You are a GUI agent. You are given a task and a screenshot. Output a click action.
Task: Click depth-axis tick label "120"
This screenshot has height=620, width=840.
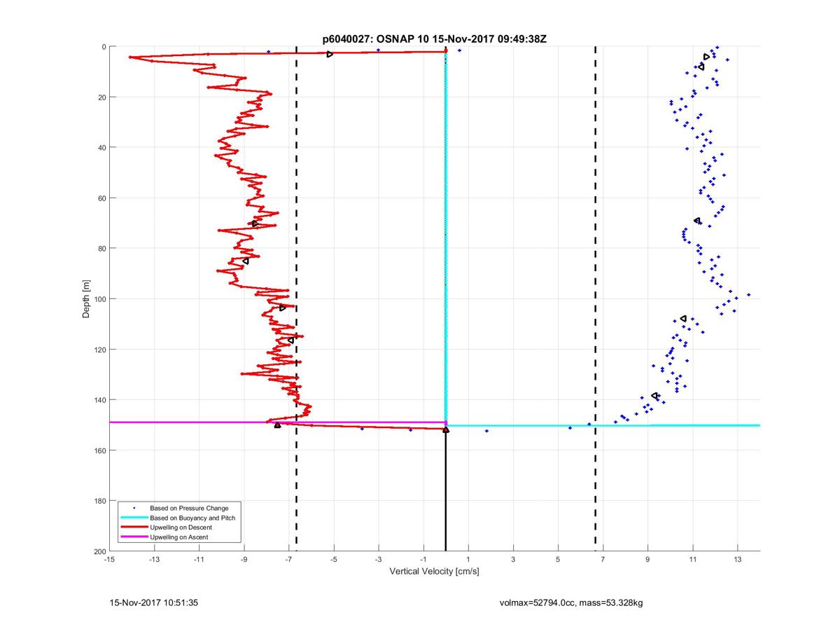(x=99, y=349)
